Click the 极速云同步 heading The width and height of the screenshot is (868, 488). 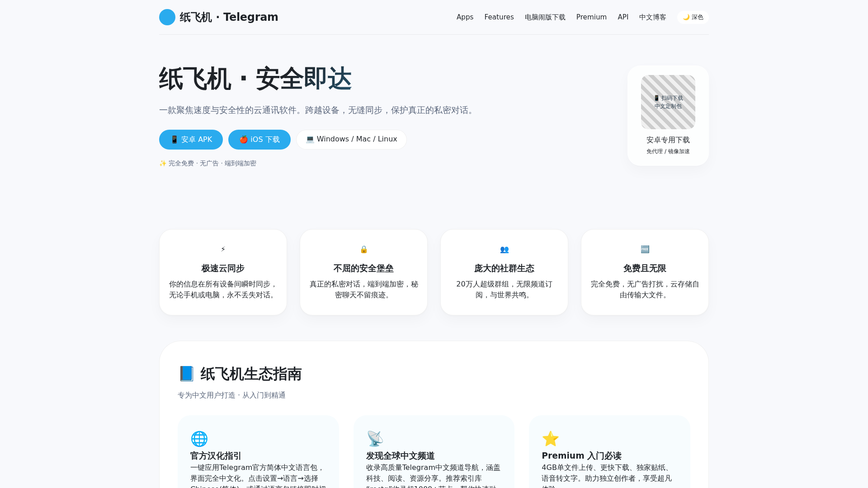pos(223,268)
